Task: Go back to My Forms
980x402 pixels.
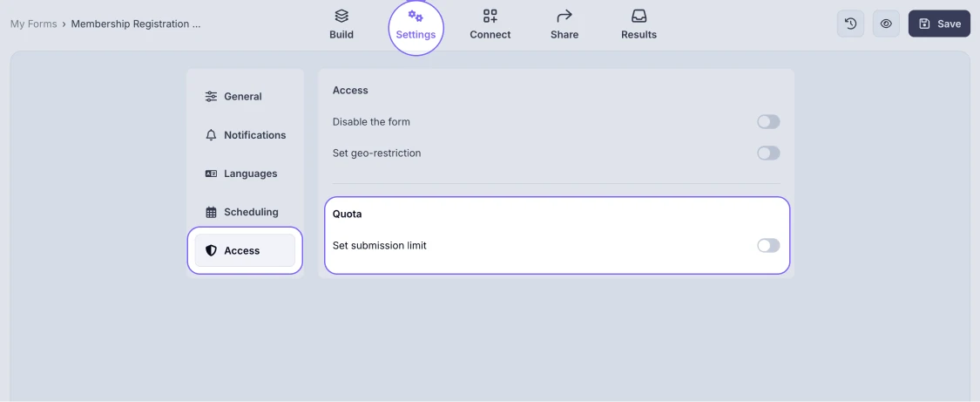Action: click(33, 24)
